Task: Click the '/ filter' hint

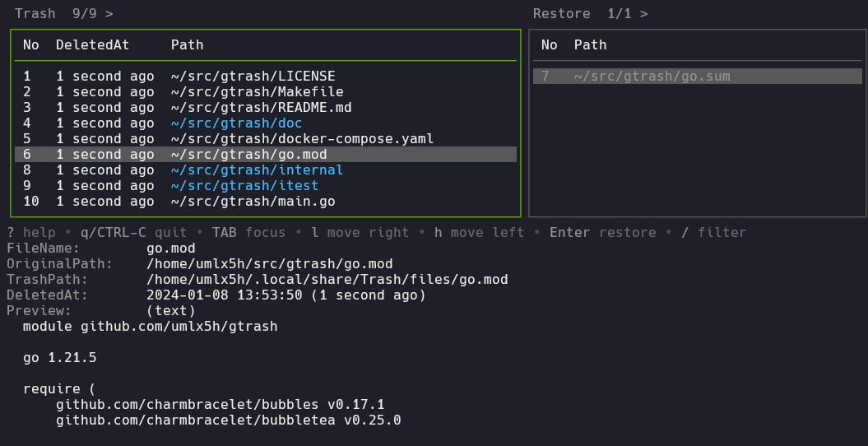Action: point(714,232)
